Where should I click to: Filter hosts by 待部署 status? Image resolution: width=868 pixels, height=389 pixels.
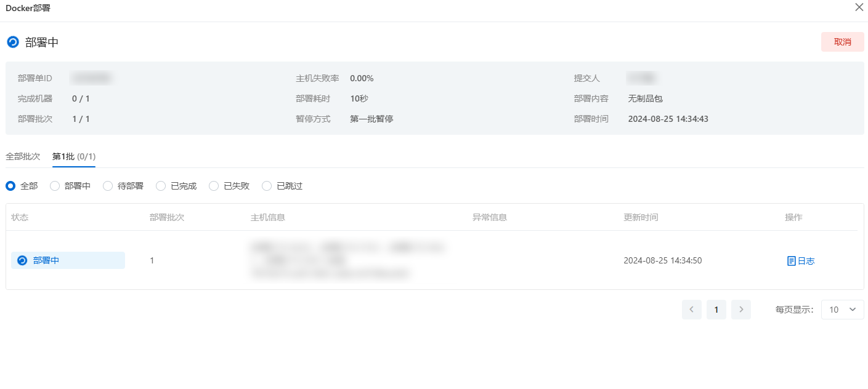point(108,186)
